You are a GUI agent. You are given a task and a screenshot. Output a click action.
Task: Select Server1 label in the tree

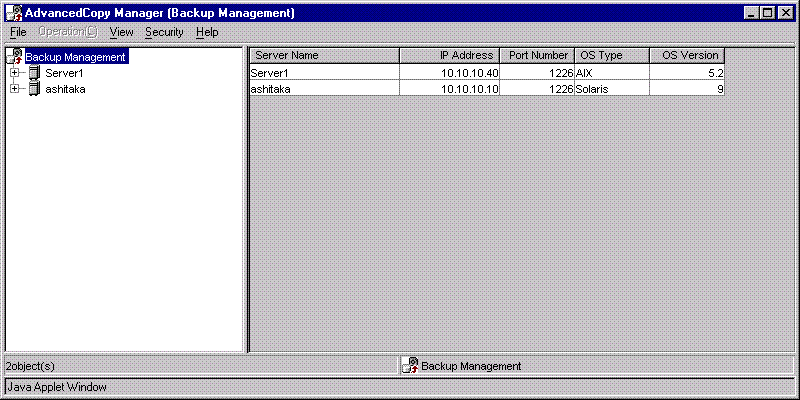click(64, 73)
